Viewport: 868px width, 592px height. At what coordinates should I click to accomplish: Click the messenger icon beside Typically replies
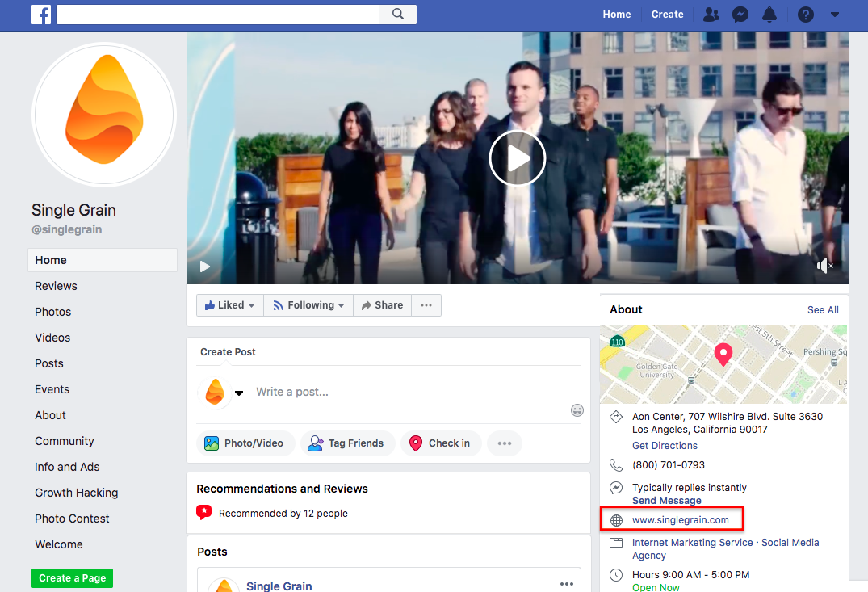[x=615, y=487]
